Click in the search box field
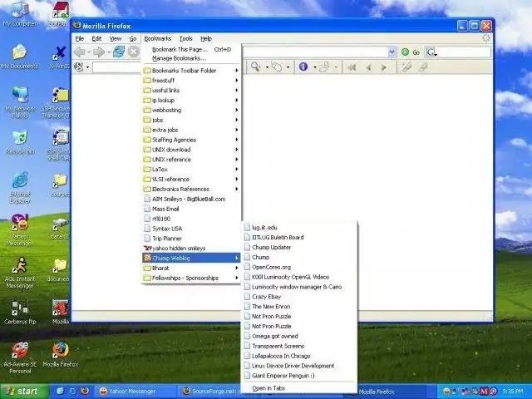The image size is (532, 399). point(464,52)
